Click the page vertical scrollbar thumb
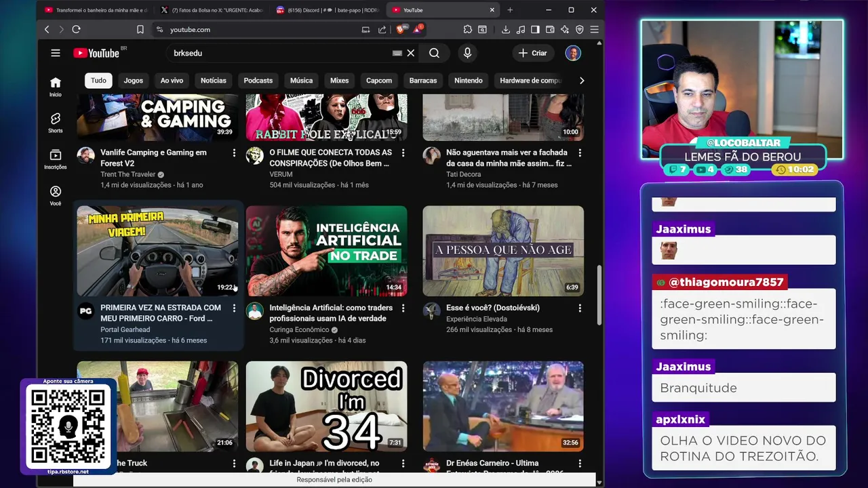 pyautogui.click(x=599, y=295)
